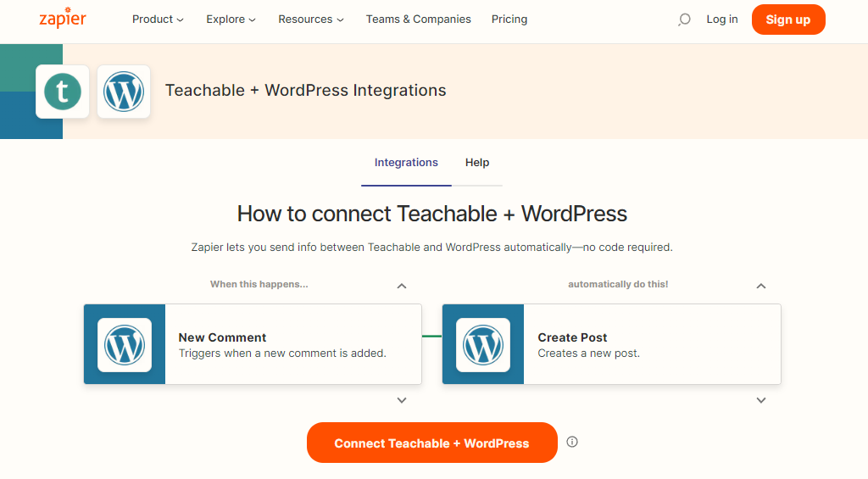Click the Sign up button
The height and width of the screenshot is (479, 868).
(788, 19)
